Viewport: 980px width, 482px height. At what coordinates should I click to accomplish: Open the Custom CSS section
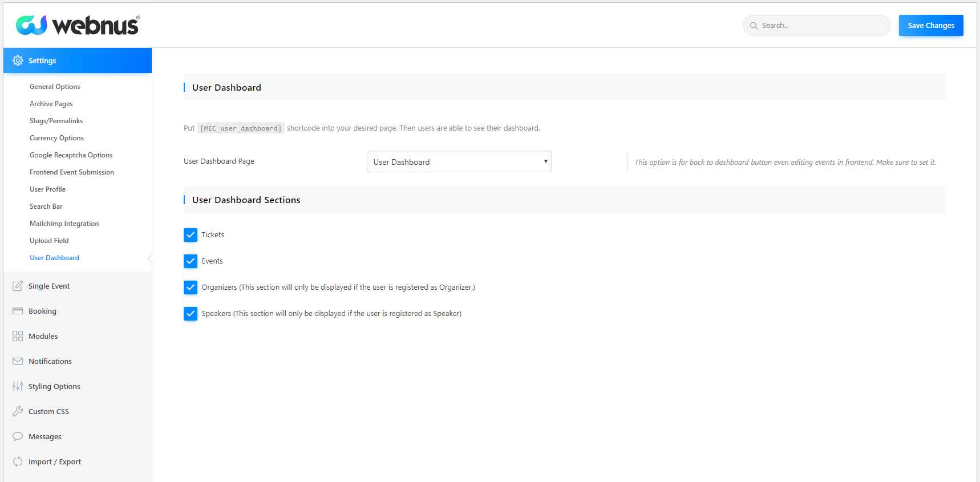[x=78, y=411]
